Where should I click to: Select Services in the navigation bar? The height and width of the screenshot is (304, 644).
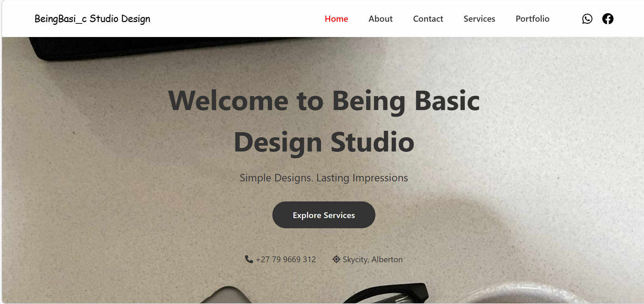[479, 19]
